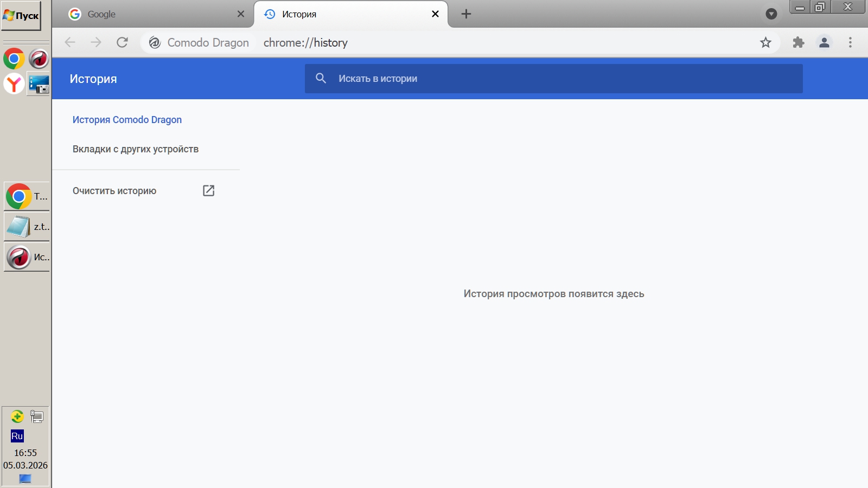
Task: Click the bookmark star icon
Action: point(765,42)
